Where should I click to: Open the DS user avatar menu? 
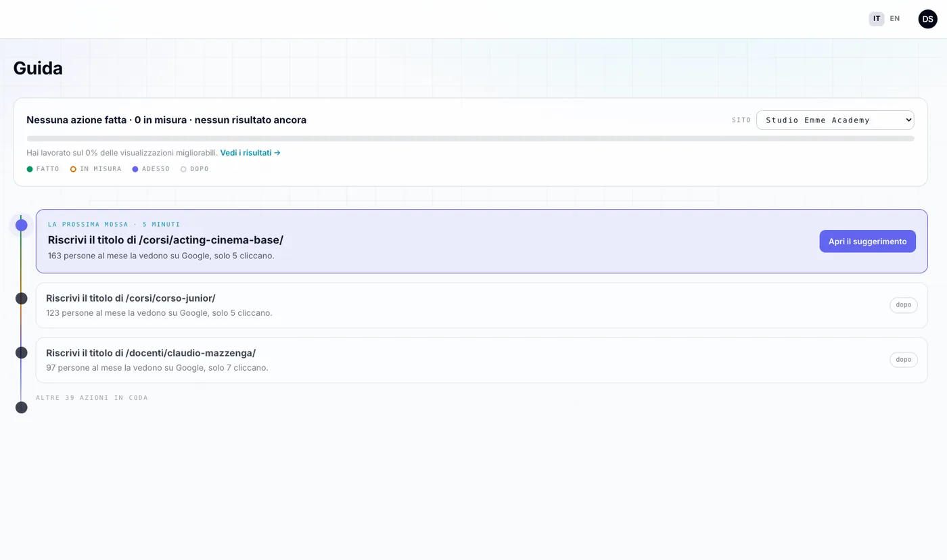point(927,19)
